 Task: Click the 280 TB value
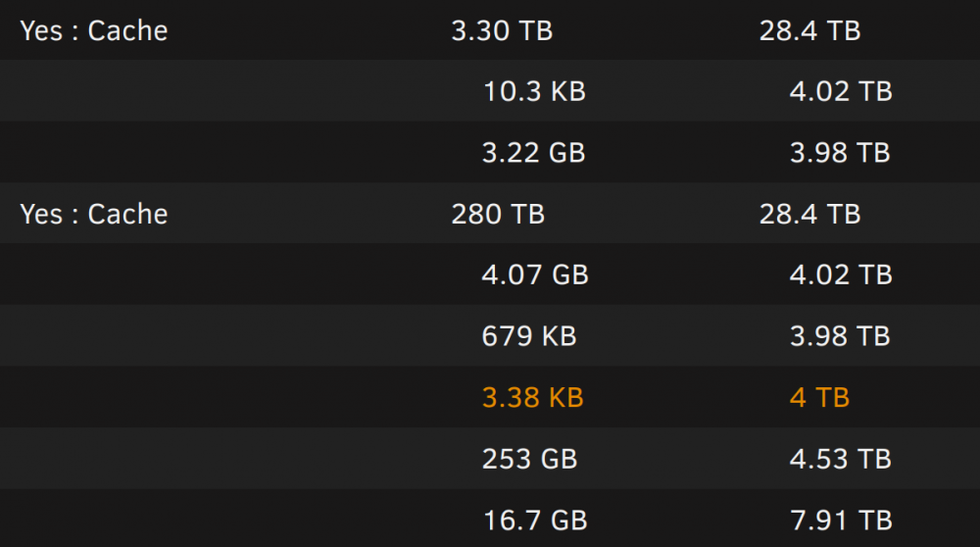498,214
